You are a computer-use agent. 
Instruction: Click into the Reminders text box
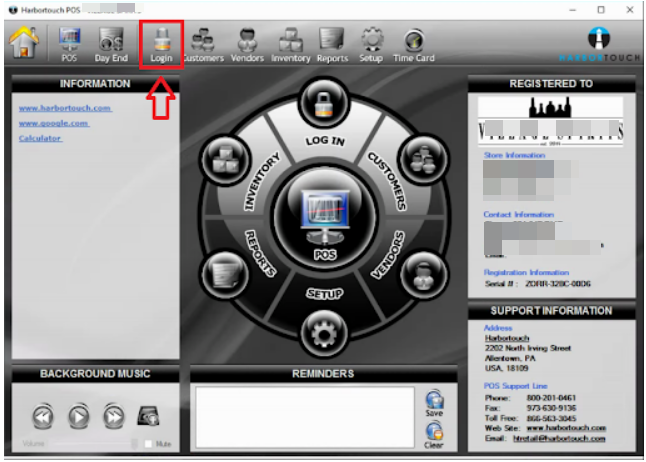click(x=305, y=417)
